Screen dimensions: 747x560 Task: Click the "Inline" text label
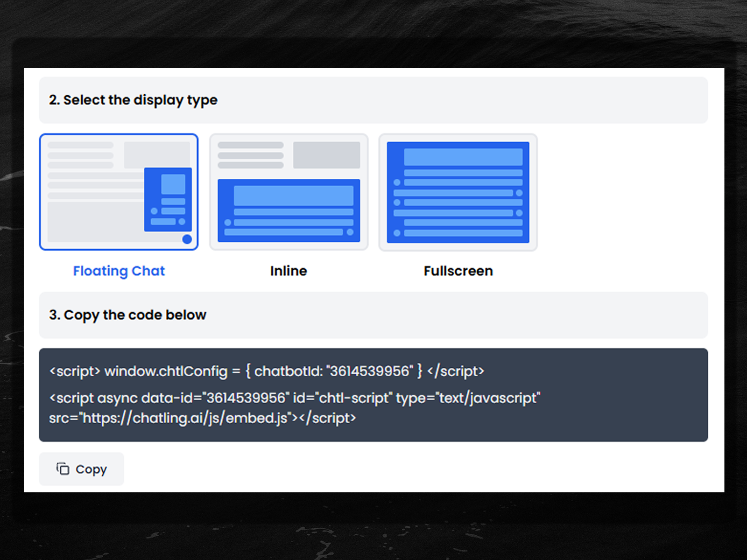(289, 271)
